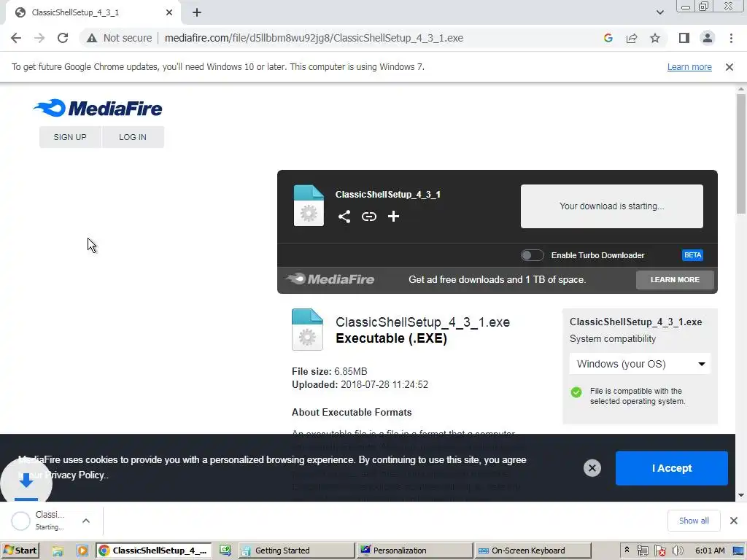The image size is (747, 560).
Task: Click the executable file icon thumbnail
Action: tap(307, 330)
